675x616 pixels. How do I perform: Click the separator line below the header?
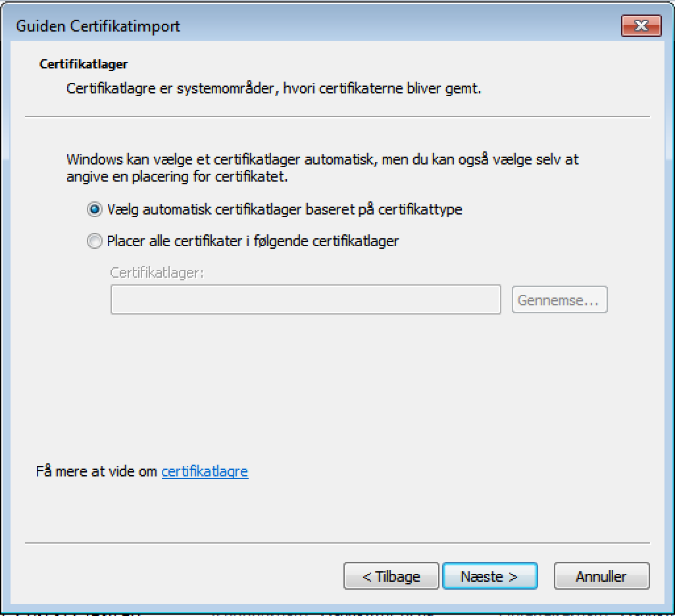tap(337, 117)
